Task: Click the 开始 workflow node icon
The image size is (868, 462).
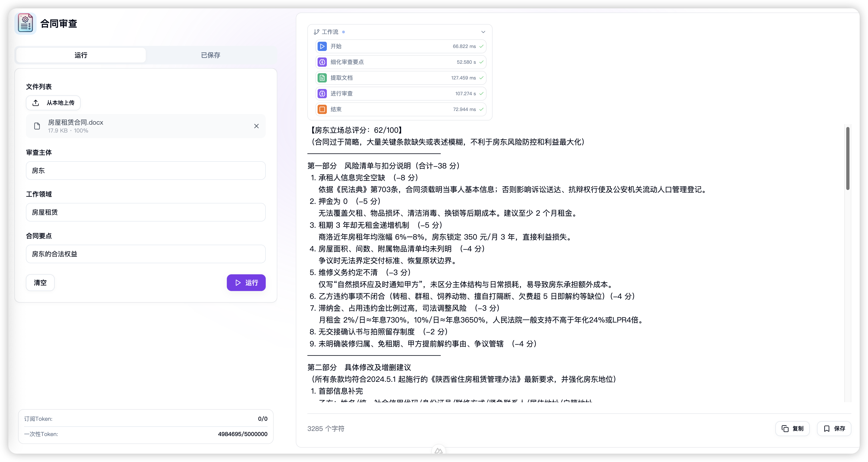Action: (322, 46)
